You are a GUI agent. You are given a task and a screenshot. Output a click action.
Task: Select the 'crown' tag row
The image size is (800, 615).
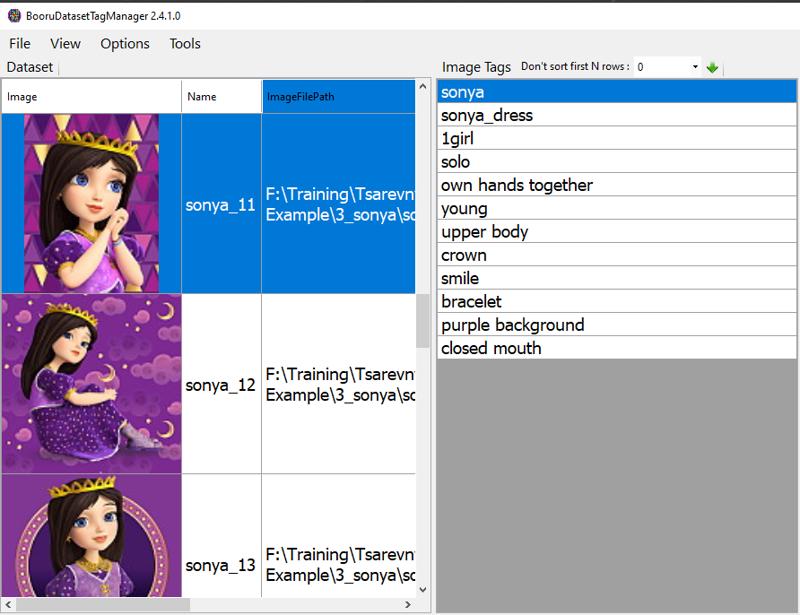[x=616, y=255]
